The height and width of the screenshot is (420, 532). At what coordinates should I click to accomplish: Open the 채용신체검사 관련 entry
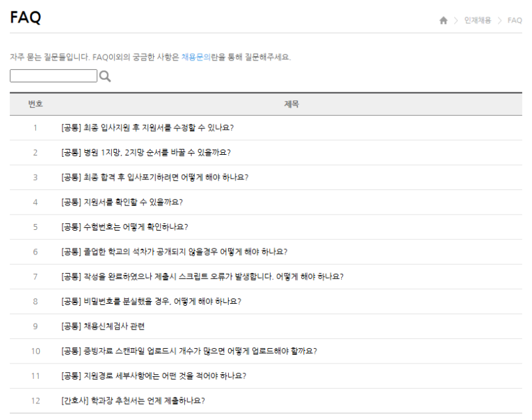[102, 326]
